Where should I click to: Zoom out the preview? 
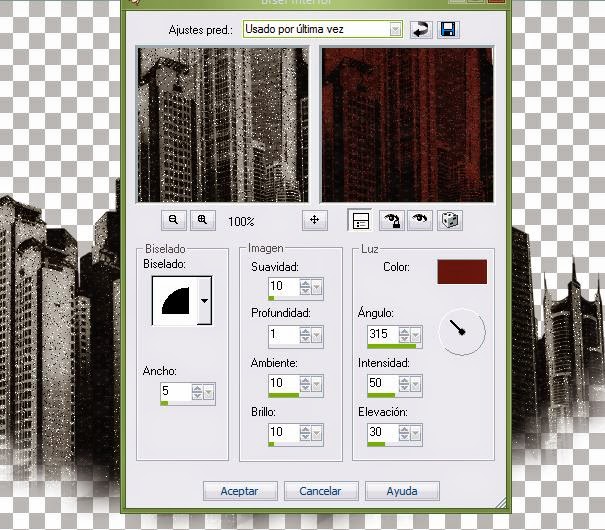click(x=174, y=220)
